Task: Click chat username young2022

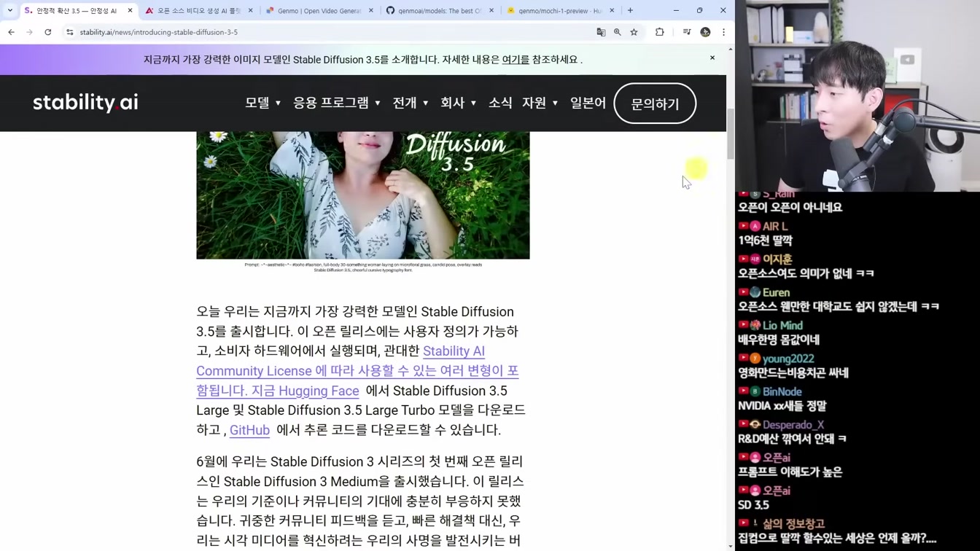Action: coord(788,359)
